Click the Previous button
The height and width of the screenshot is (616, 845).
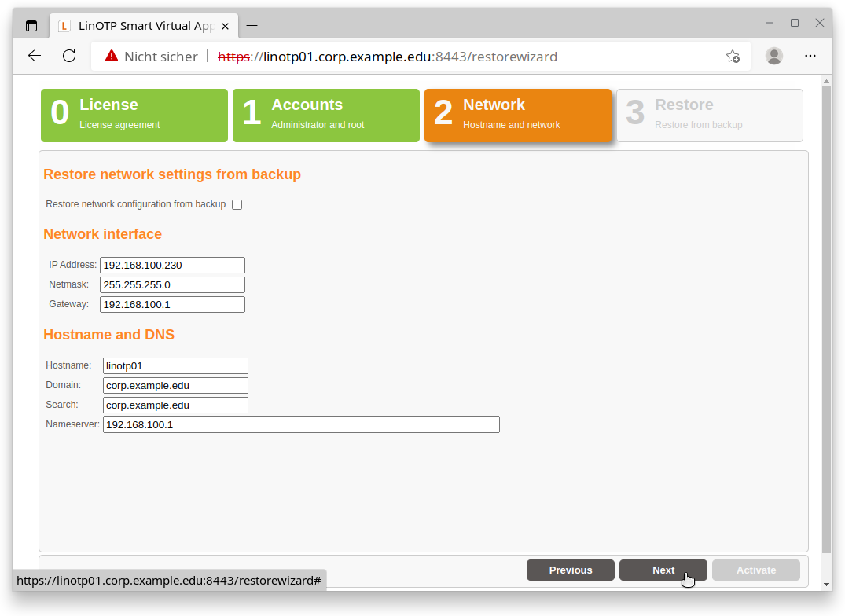570,570
